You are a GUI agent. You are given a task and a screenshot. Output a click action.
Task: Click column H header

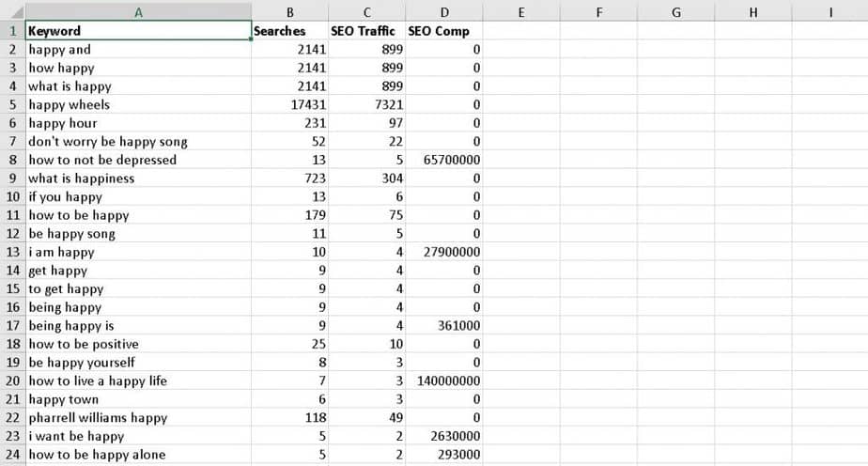click(752, 11)
